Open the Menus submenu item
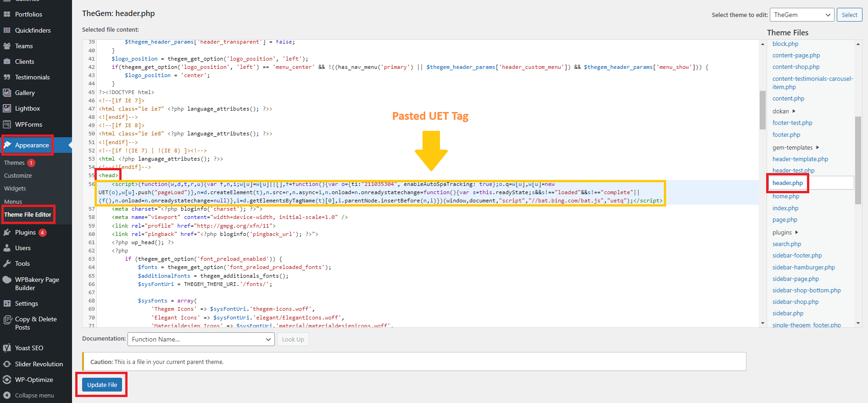The width and height of the screenshot is (868, 403). click(x=13, y=201)
